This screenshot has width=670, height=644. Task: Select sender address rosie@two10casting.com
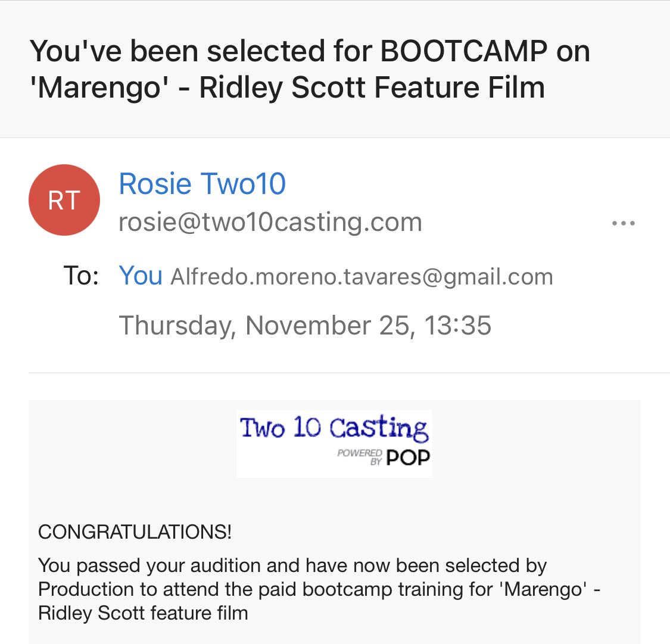point(270,223)
